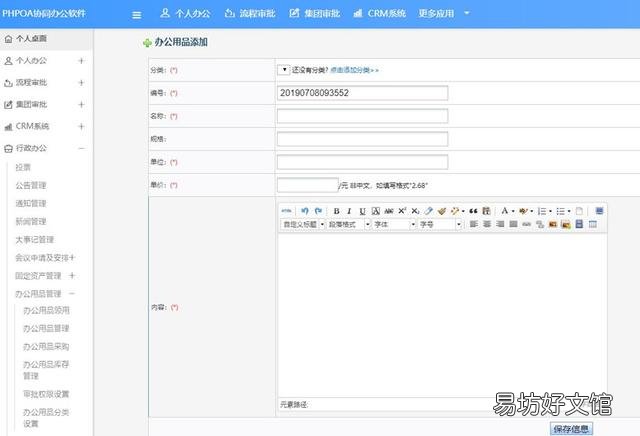Click the redo icon in editor toolbar
Image resolution: width=640 pixels, height=436 pixels.
[x=319, y=211]
